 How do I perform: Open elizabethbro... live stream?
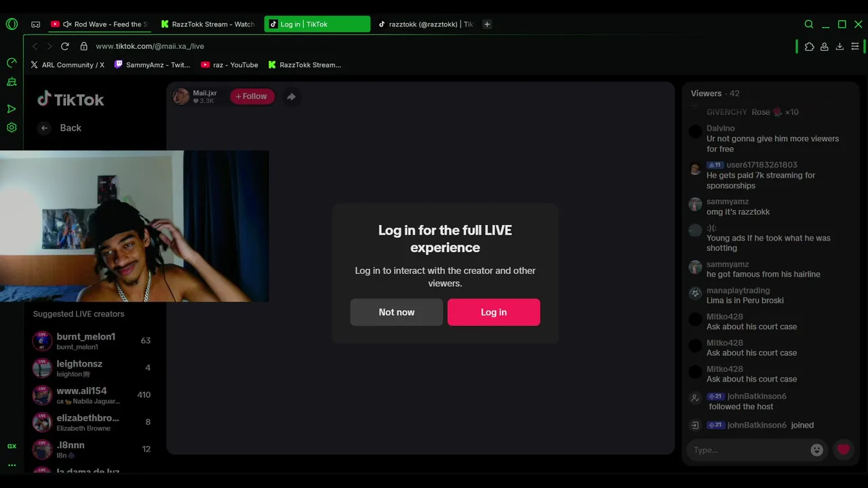92,422
